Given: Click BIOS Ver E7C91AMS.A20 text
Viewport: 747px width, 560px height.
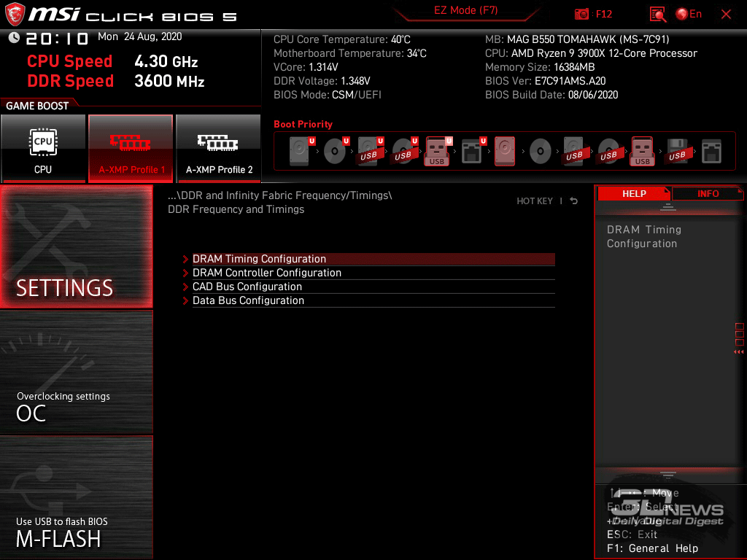Looking at the screenshot, I should 545,81.
